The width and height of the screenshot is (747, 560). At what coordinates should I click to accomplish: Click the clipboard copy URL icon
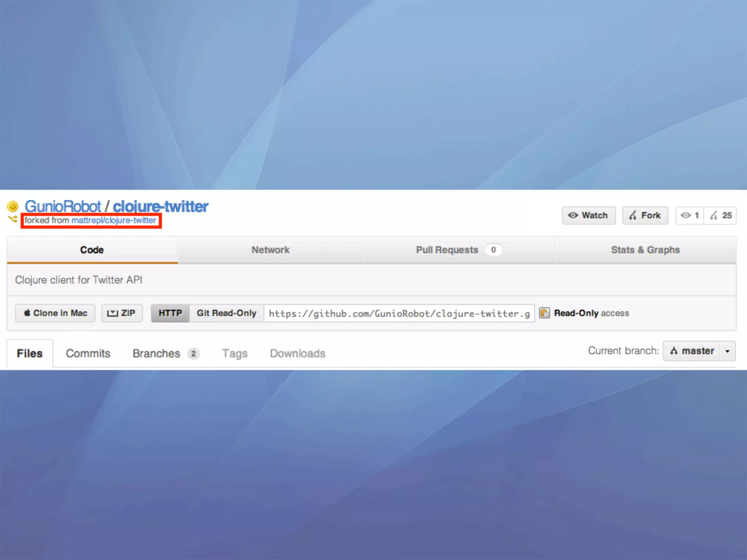pos(544,313)
